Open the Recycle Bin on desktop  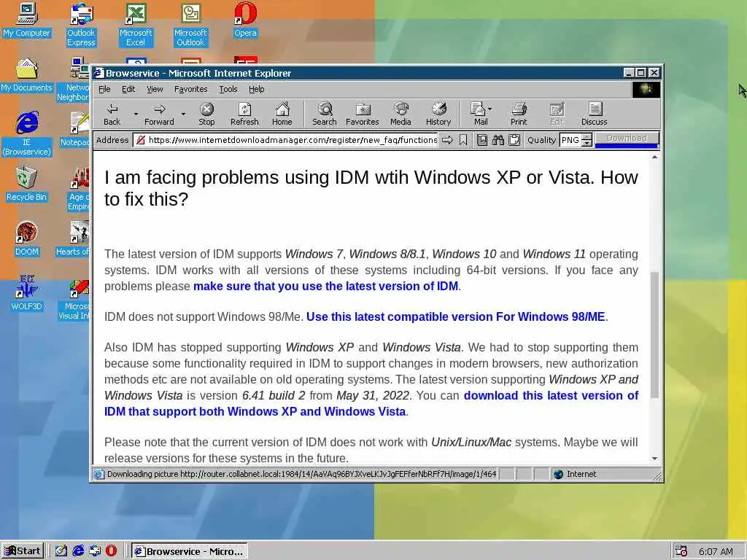click(x=26, y=184)
